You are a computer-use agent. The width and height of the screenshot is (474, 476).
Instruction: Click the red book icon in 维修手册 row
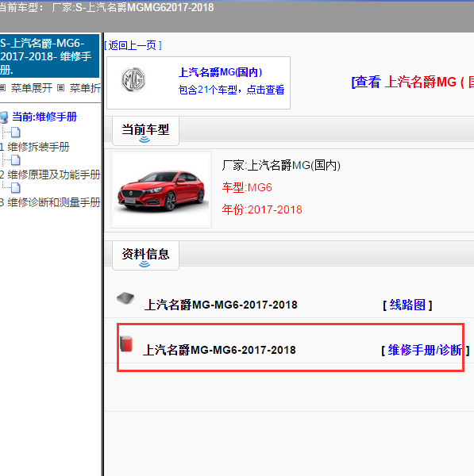coord(126,344)
